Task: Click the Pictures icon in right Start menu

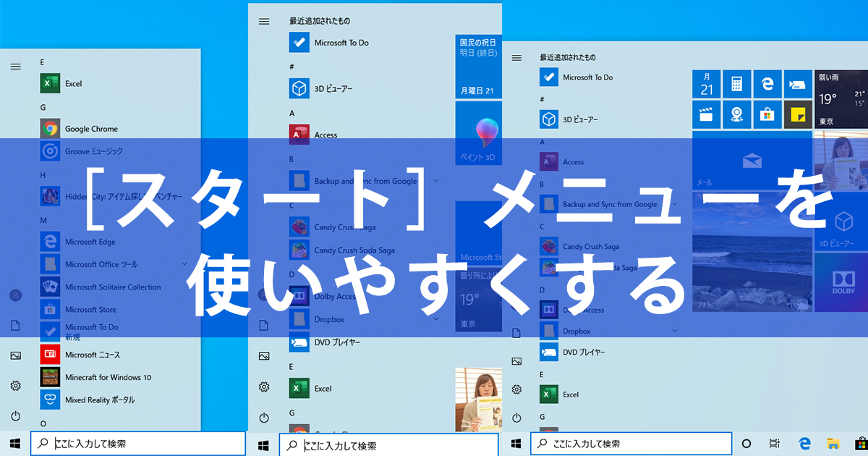Action: [x=516, y=360]
